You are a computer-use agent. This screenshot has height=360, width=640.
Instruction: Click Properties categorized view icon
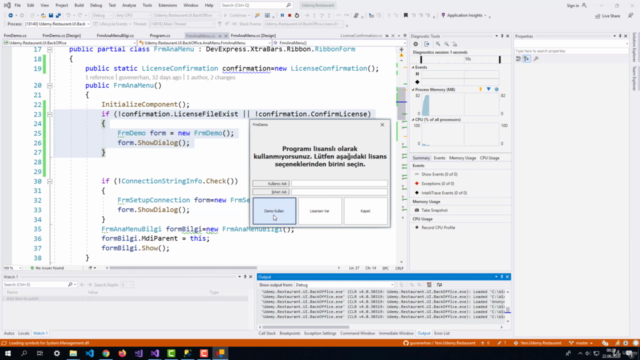[518, 59]
